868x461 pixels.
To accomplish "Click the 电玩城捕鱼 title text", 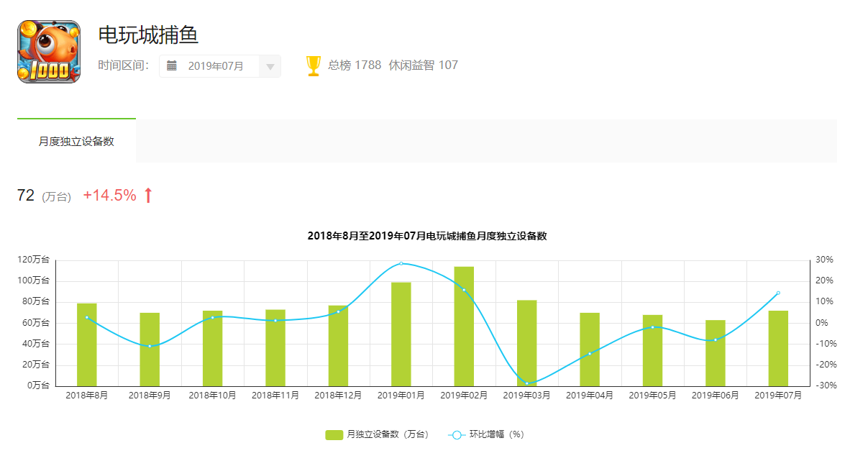I will coord(148,35).
